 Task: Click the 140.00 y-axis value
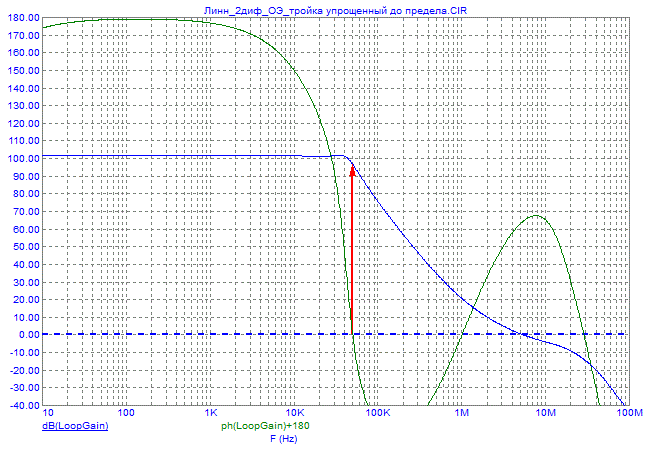23,88
